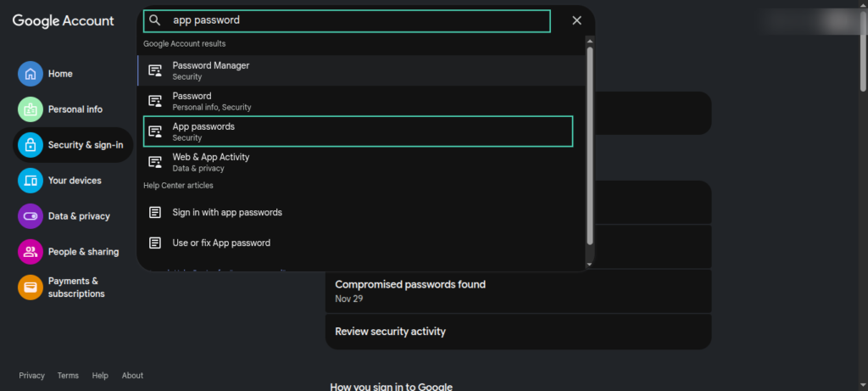Click the Home icon in sidebar
The image size is (868, 391).
click(31, 74)
